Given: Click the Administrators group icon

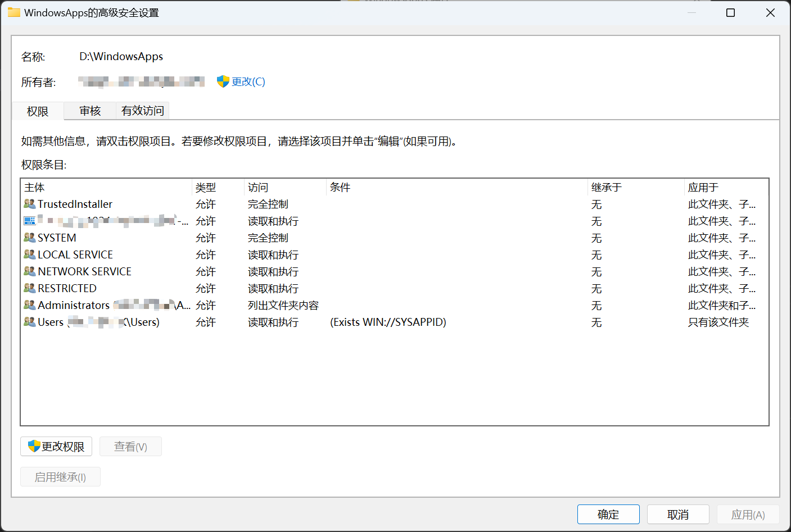Looking at the screenshot, I should [29, 305].
